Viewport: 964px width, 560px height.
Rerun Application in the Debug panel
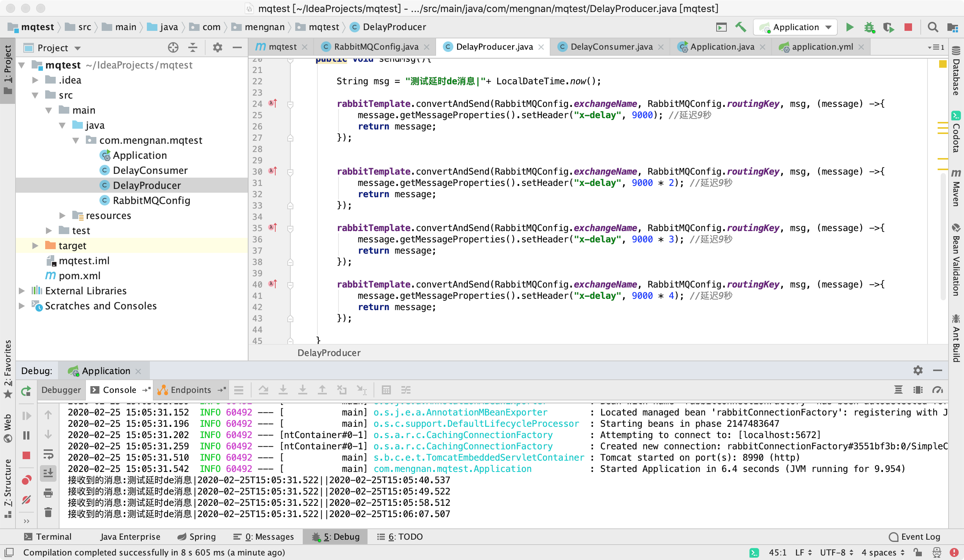tap(26, 391)
